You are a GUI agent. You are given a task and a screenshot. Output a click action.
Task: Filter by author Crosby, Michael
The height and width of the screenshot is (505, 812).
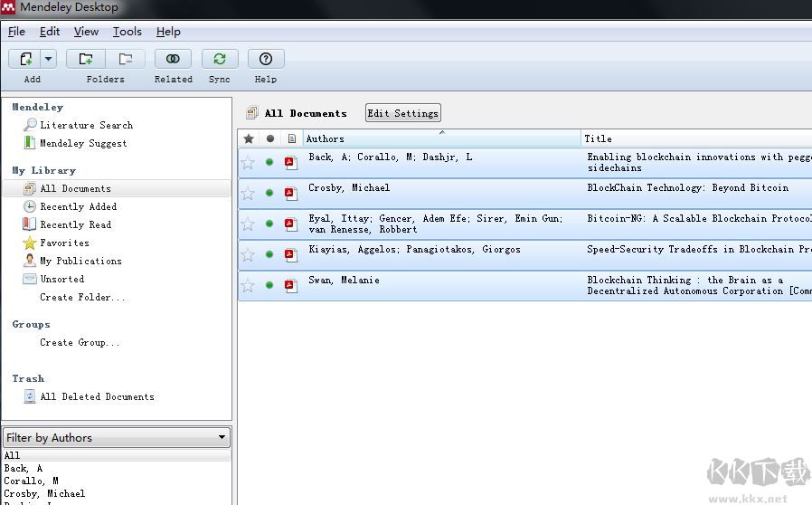point(44,493)
